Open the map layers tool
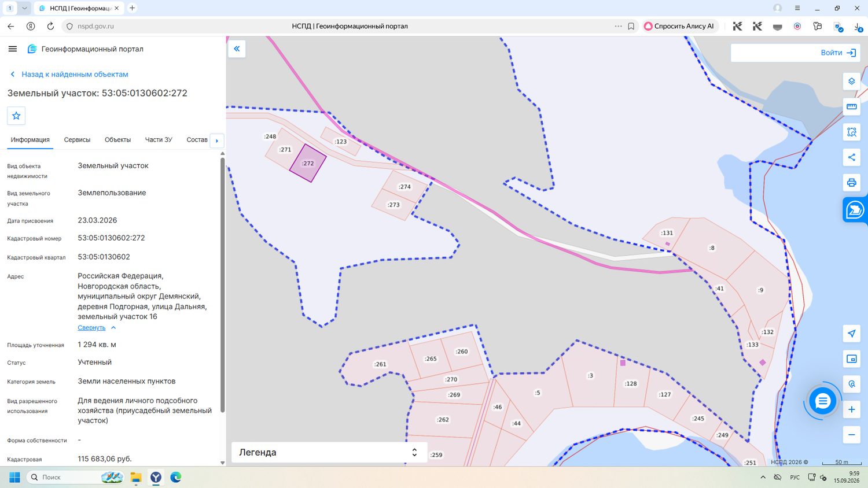868x488 pixels. (851, 82)
